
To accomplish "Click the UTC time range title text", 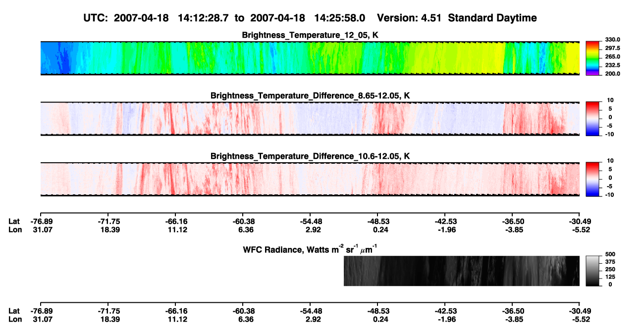I will pyautogui.click(x=310, y=18).
